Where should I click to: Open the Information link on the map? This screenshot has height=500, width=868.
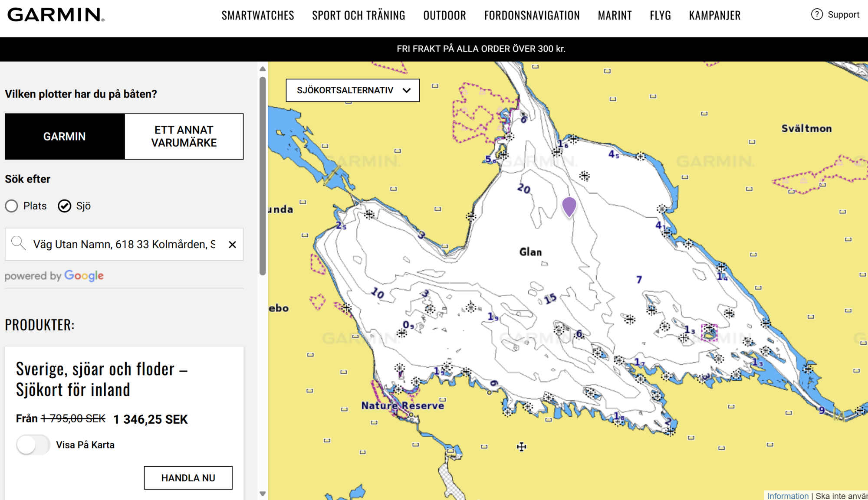click(788, 496)
